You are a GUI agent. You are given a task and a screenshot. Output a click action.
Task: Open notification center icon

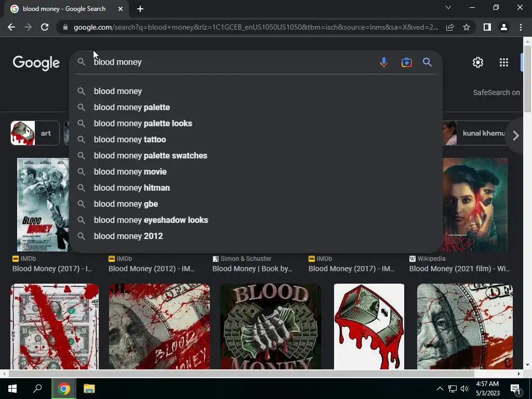515,389
